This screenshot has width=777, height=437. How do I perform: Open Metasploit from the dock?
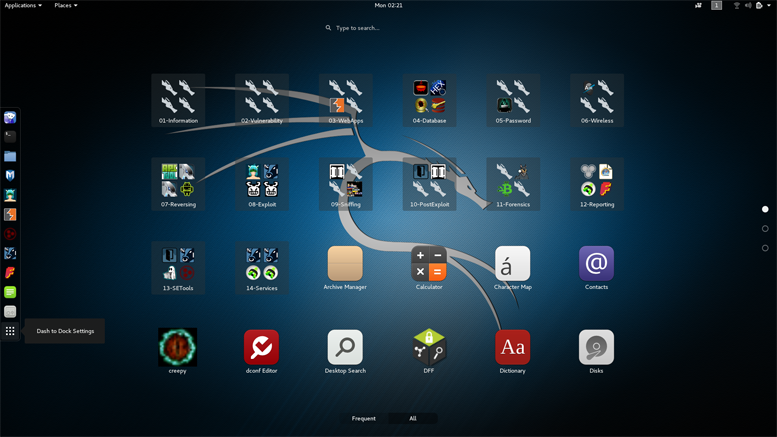[10, 175]
